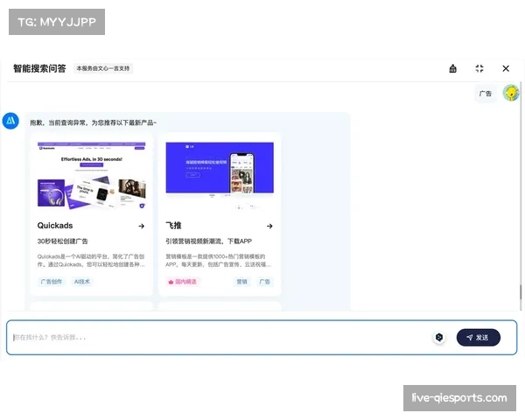Click the Quickads title
The image size is (525, 420).
(55, 226)
